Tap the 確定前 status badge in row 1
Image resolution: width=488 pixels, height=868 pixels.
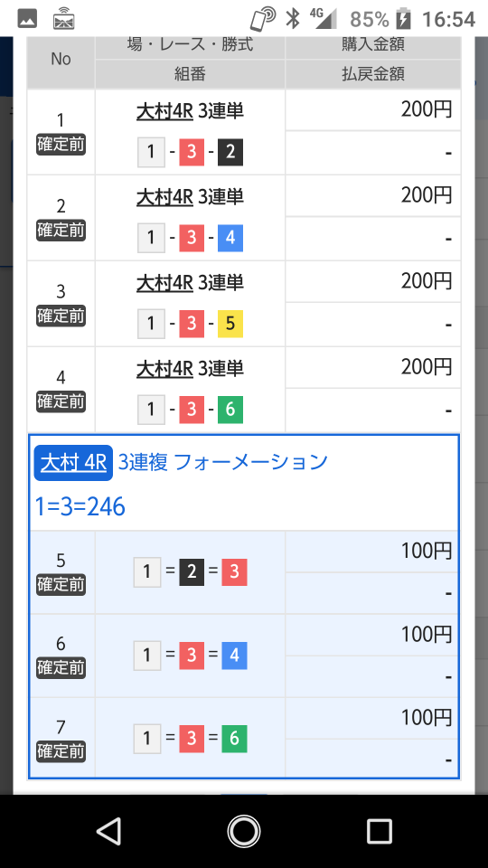point(61,145)
